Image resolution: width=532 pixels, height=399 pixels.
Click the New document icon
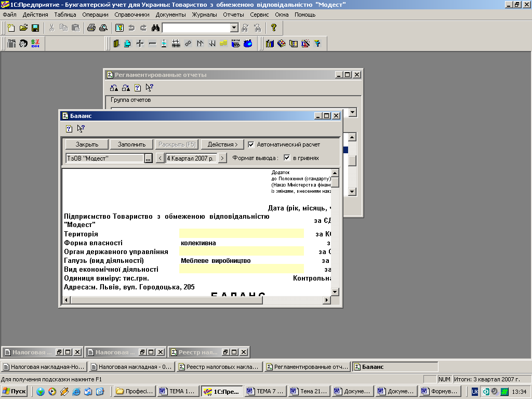click(x=11, y=28)
